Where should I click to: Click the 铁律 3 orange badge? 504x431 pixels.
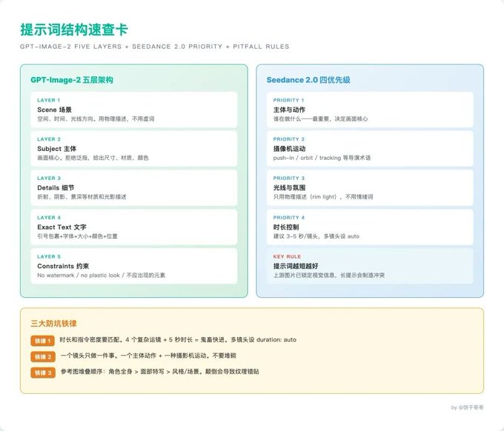pyautogui.click(x=43, y=372)
